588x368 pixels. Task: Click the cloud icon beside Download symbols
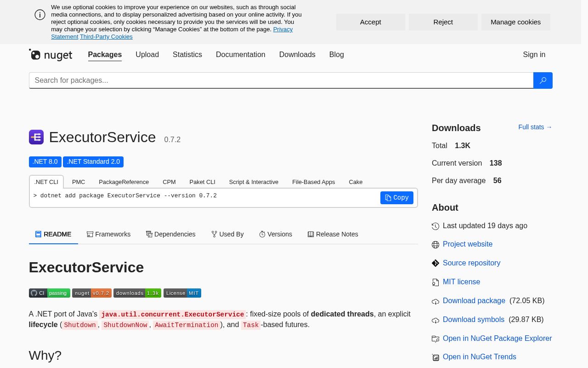pyautogui.click(x=435, y=320)
